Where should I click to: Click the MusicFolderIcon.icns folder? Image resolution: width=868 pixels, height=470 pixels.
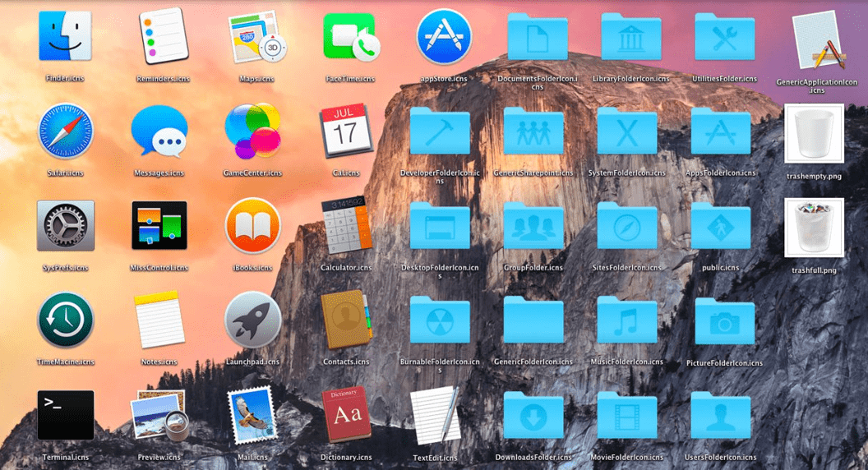[x=627, y=320]
